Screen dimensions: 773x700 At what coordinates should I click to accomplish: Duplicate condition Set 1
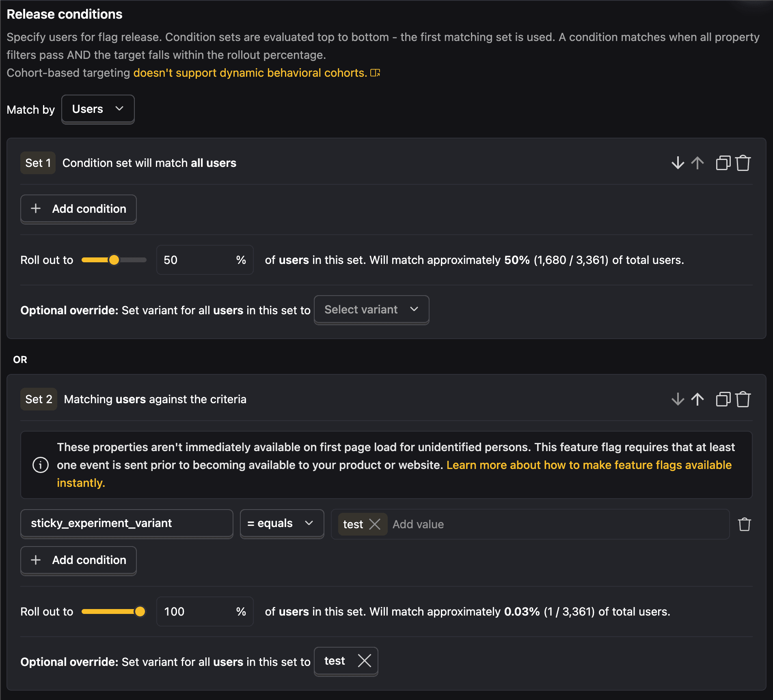point(723,163)
